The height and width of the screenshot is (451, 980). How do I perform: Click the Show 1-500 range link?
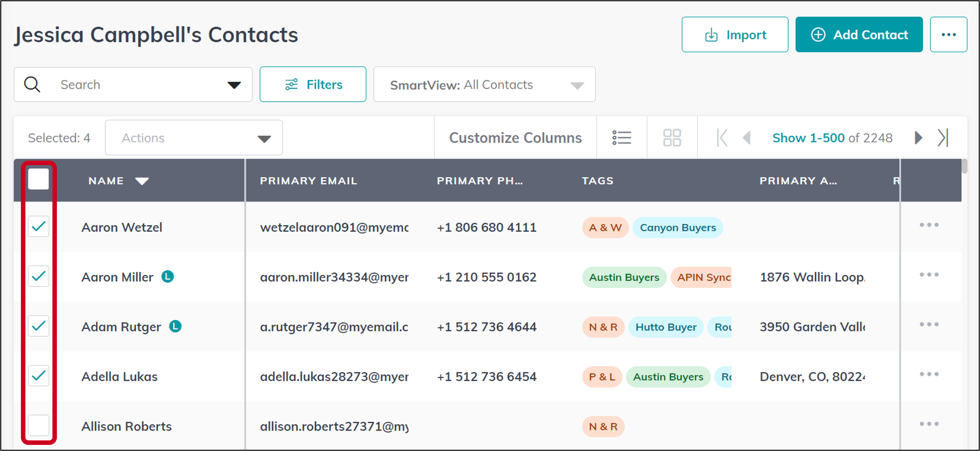coord(808,137)
